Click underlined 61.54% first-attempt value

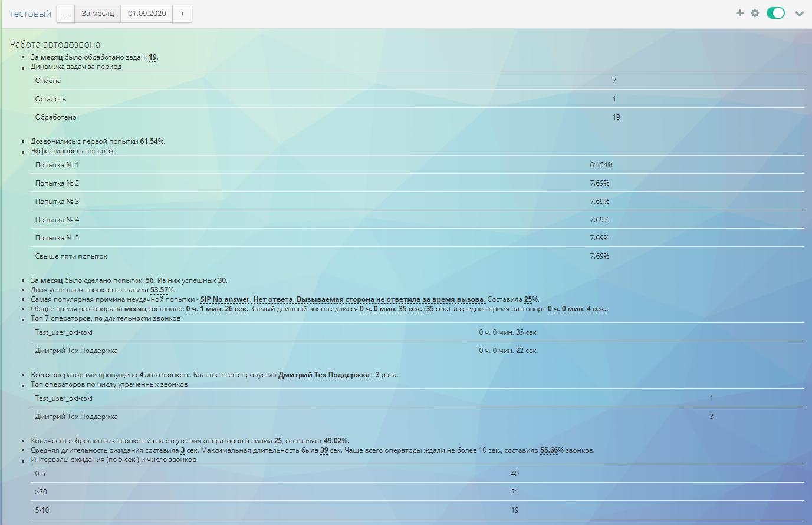pos(149,141)
